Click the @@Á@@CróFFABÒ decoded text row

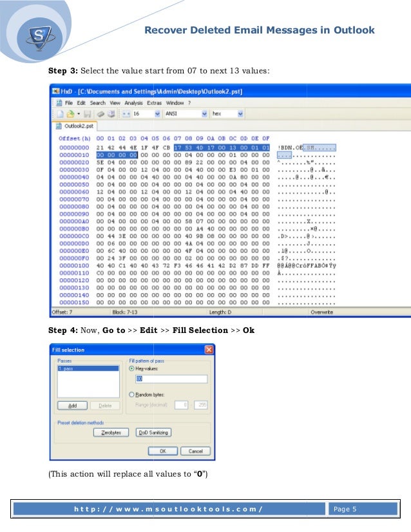point(307,265)
